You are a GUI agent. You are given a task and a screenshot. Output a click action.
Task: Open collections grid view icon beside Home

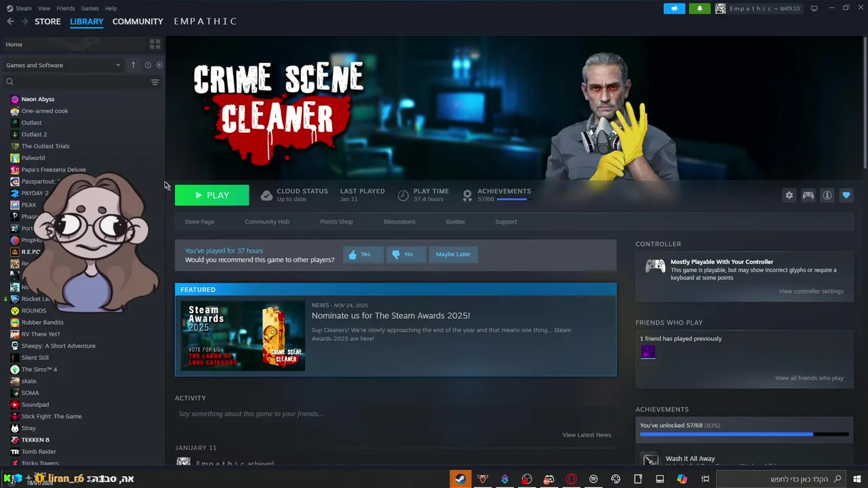(155, 44)
